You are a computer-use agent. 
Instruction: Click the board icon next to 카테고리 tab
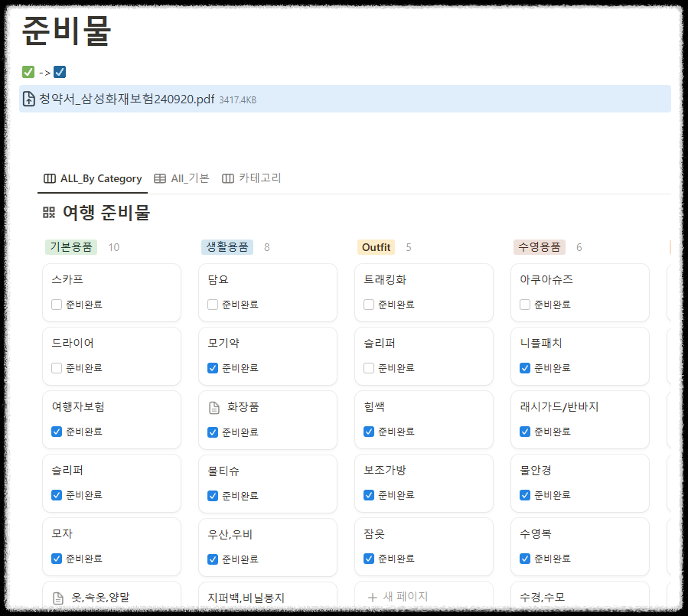coord(227,178)
